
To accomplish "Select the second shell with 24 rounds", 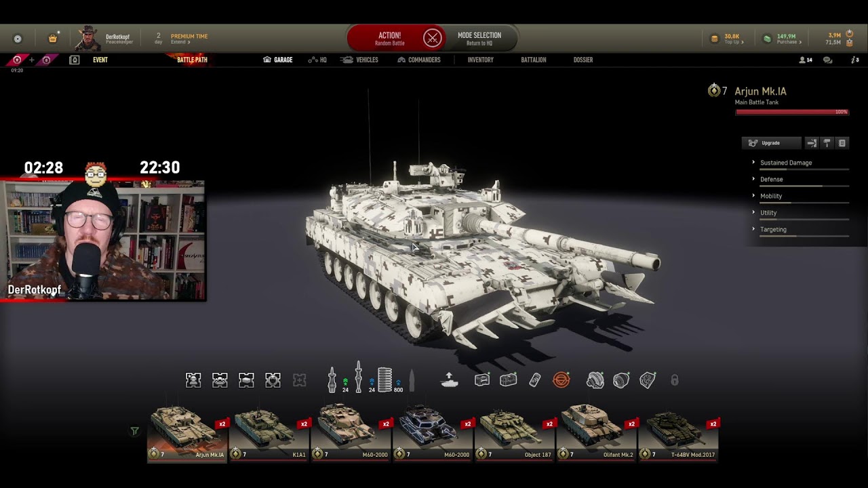I will pos(359,378).
